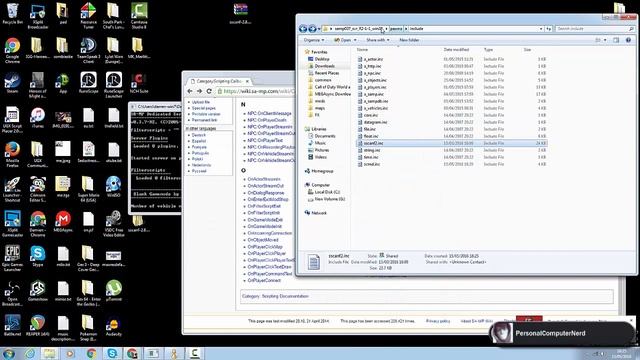Image resolution: width=640 pixels, height=360 pixels.
Task: Open Skype from the taskbar
Action: point(112,353)
